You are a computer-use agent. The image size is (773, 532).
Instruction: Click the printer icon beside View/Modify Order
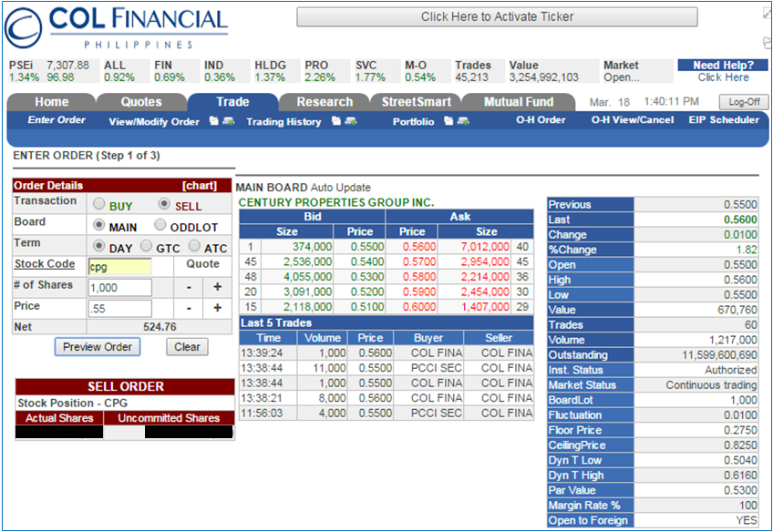[x=228, y=120]
